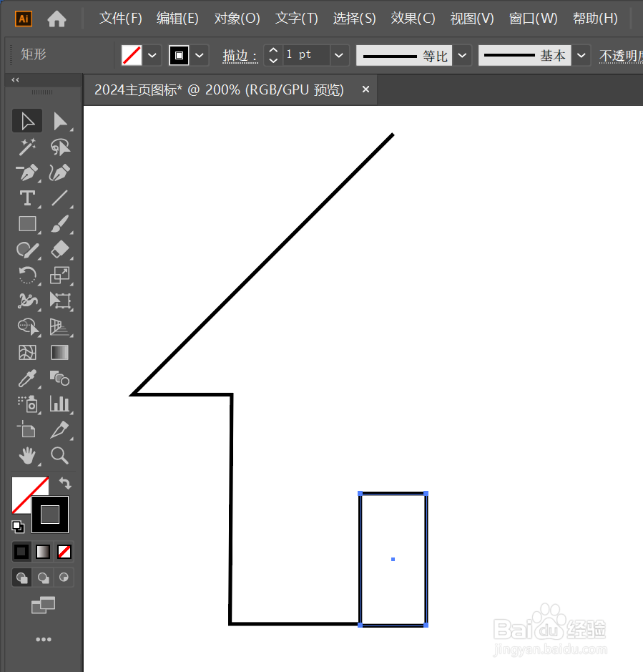Open the stroke weight dropdown

pyautogui.click(x=338, y=55)
